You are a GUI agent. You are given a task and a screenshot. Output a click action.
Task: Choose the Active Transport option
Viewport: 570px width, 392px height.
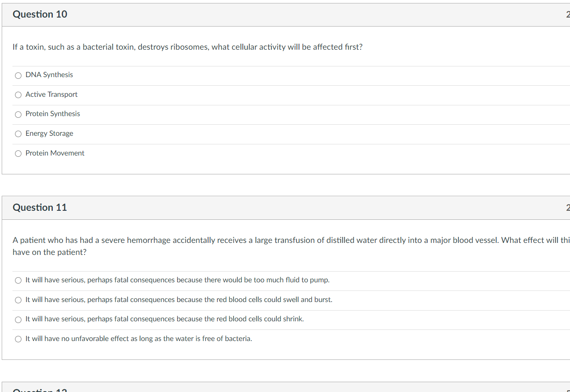[18, 95]
